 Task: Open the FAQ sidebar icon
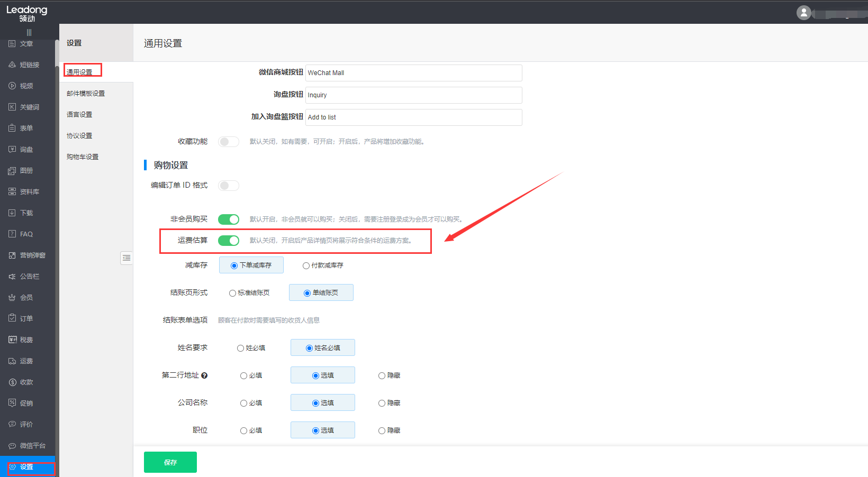coord(12,234)
